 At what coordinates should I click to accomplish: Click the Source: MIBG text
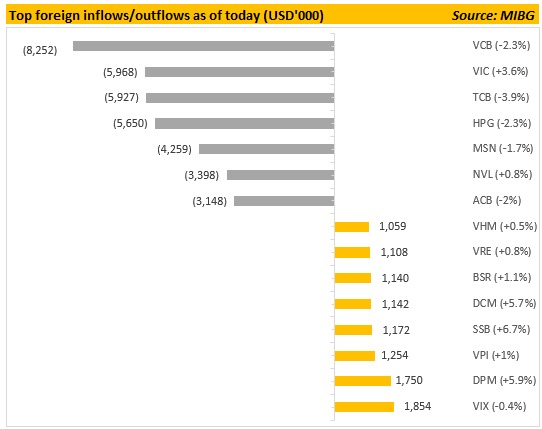(x=494, y=16)
